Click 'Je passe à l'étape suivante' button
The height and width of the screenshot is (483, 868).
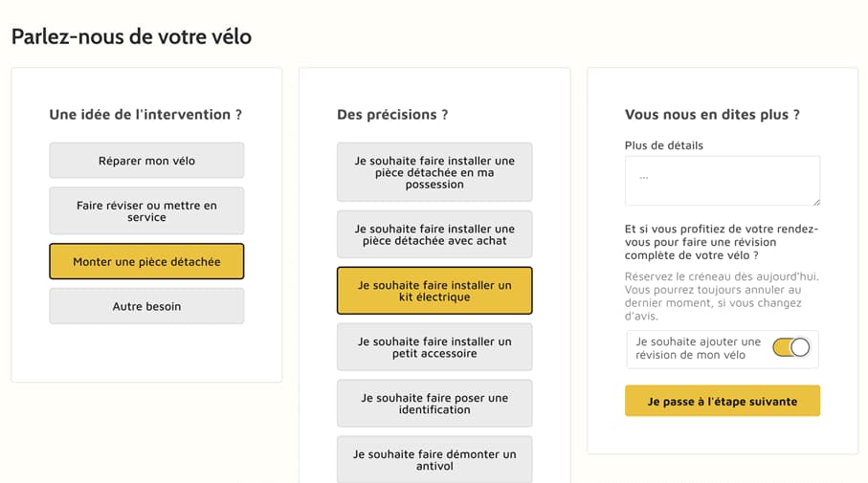723,401
